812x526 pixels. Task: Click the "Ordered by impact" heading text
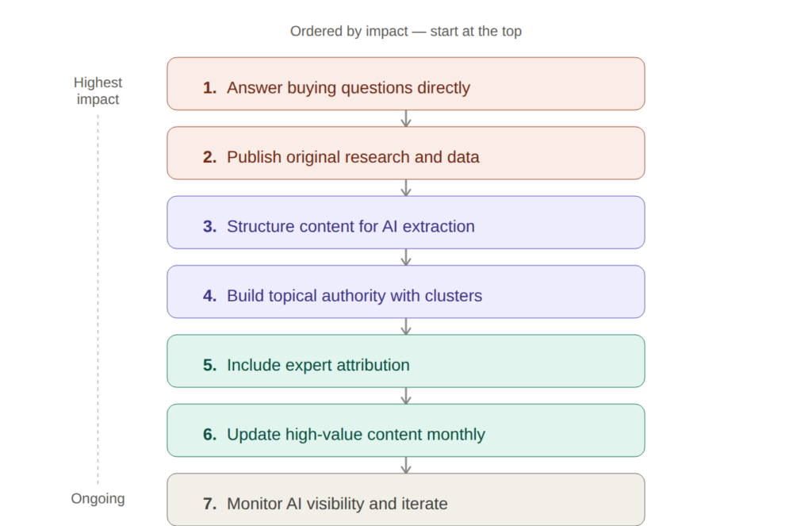point(405,32)
